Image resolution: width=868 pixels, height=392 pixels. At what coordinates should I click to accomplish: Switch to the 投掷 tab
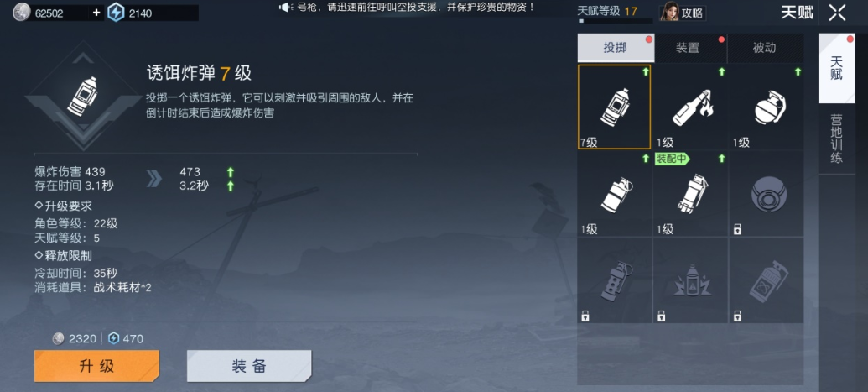click(616, 48)
